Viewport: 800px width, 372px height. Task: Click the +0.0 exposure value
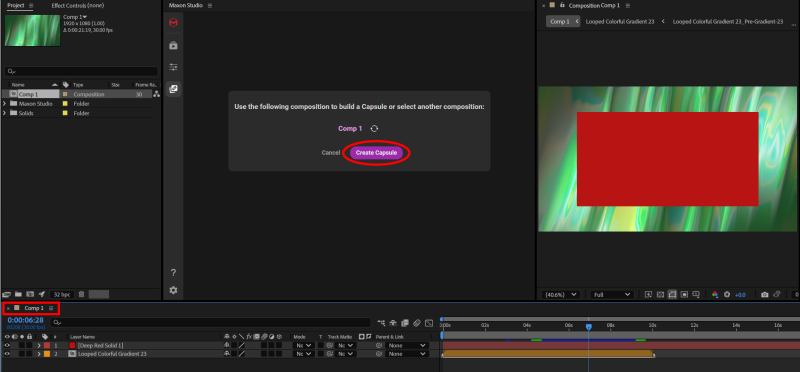tap(740, 294)
